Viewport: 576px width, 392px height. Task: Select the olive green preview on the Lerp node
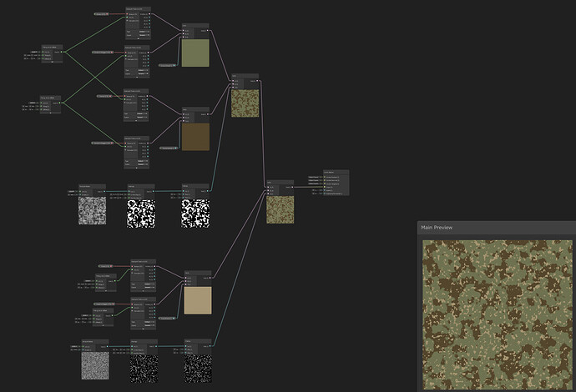195,53
